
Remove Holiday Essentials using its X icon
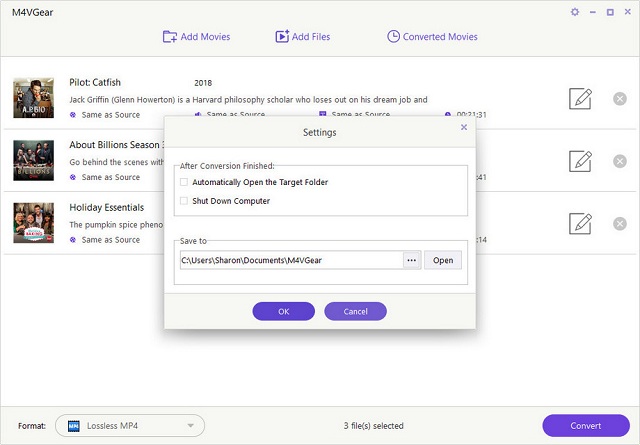pos(619,223)
